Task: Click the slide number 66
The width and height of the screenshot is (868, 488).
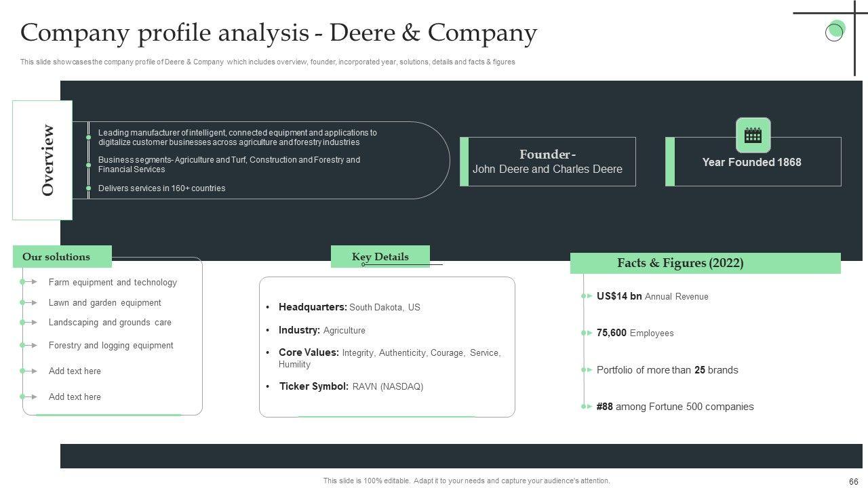Action: coord(854,482)
